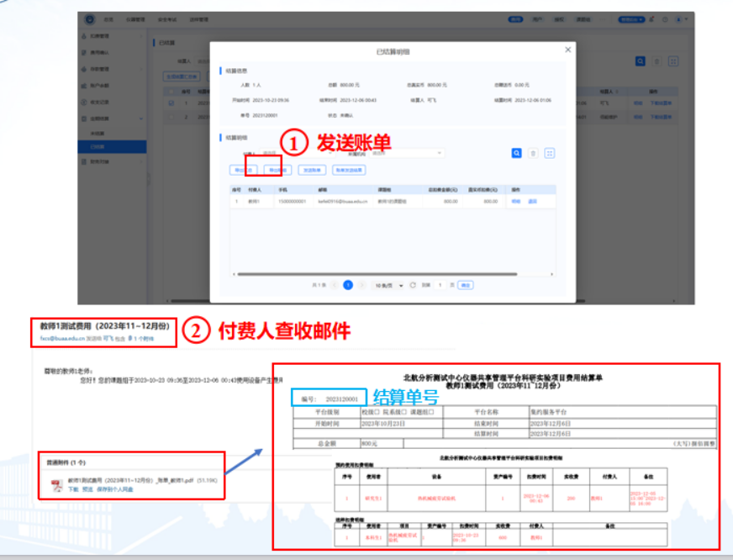Click 明细 link in the payer row
The width and height of the screenshot is (733, 560).
pyautogui.click(x=516, y=202)
